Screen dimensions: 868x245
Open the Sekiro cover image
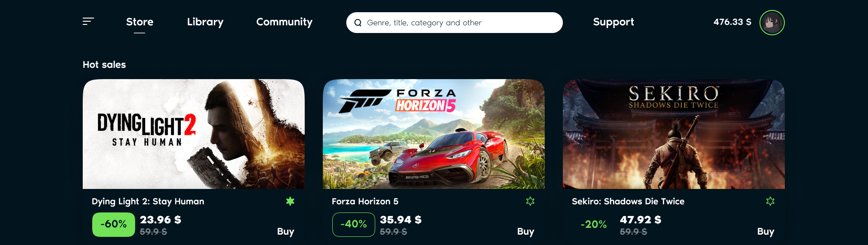674,134
